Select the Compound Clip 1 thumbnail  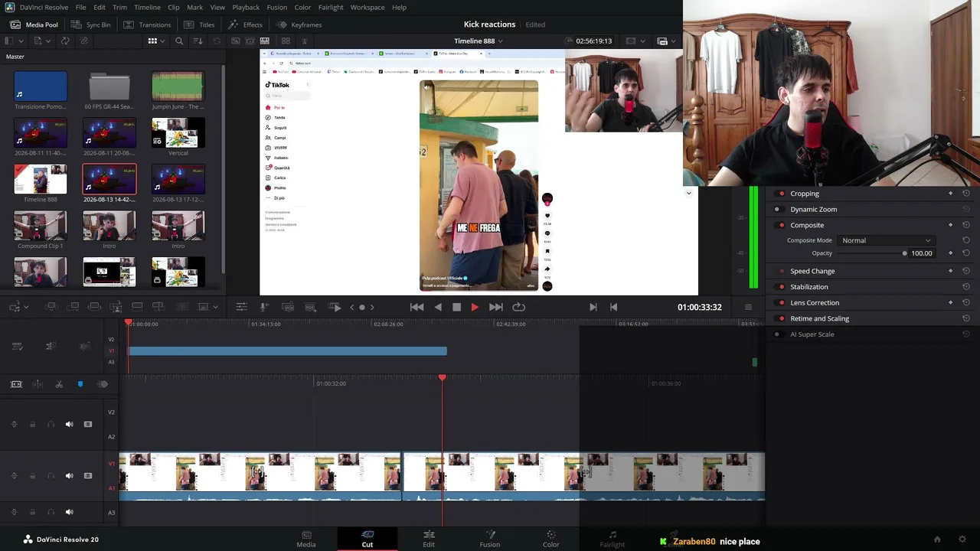[x=41, y=226]
